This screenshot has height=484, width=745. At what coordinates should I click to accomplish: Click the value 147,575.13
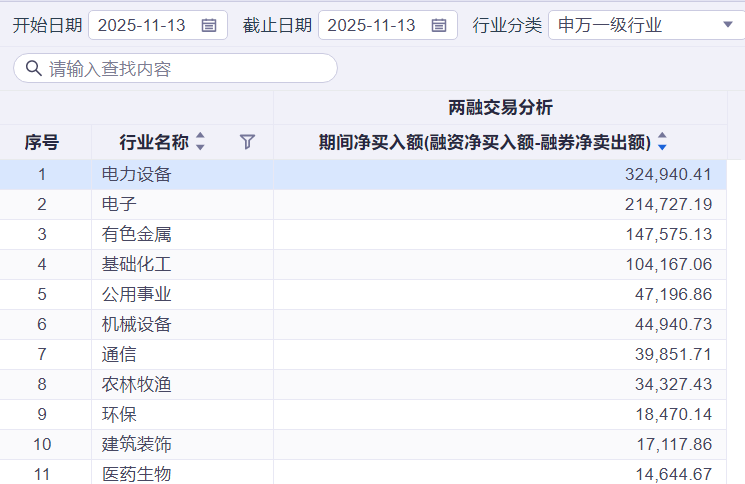point(669,234)
